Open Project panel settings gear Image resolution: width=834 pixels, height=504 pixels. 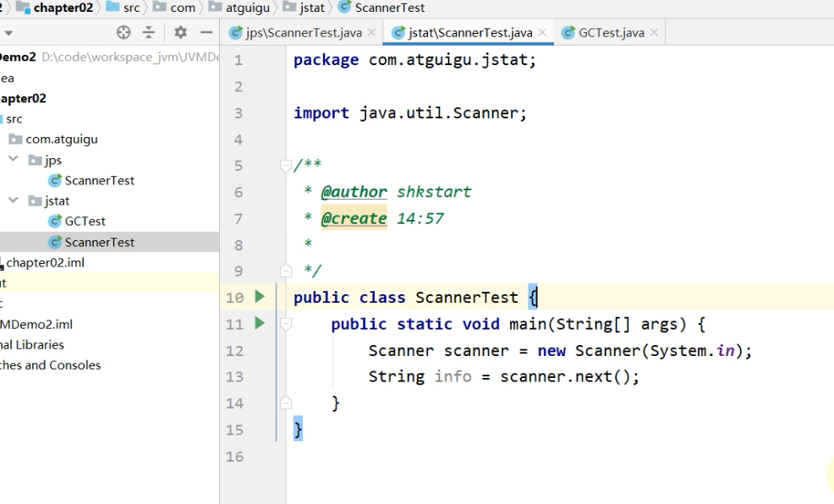(x=180, y=32)
